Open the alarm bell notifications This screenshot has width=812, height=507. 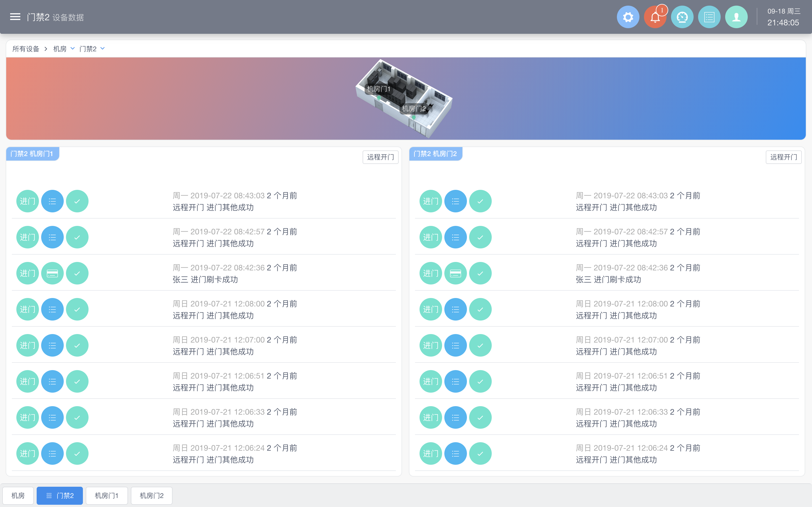655,17
